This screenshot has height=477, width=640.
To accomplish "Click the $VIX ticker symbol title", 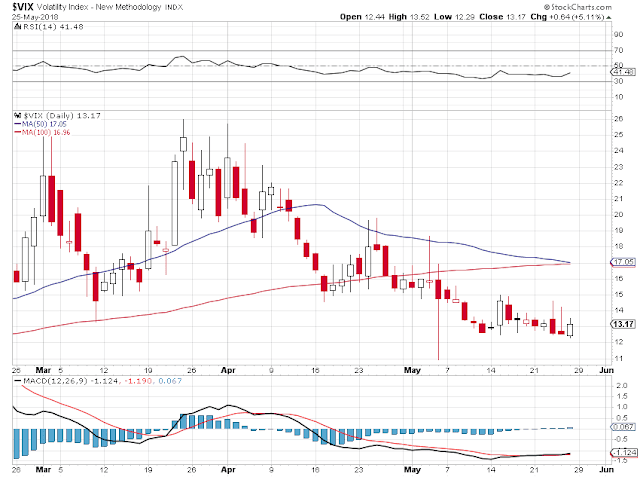I will [x=23, y=7].
